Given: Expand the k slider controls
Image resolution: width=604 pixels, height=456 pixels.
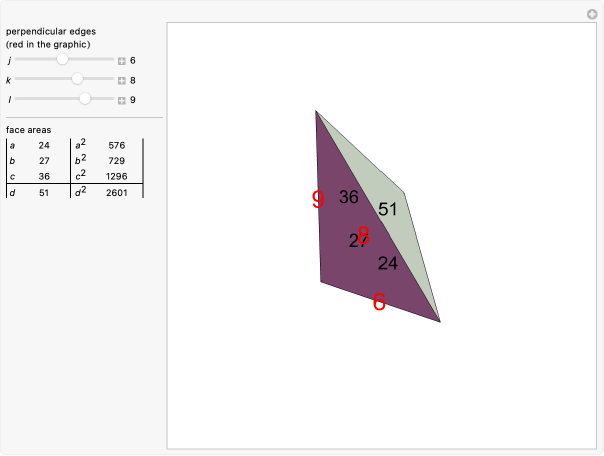Looking at the screenshot, I should 121,80.
